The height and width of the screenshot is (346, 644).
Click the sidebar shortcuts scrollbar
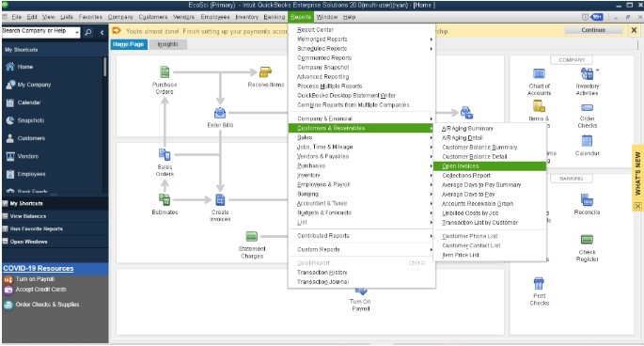[105, 67]
